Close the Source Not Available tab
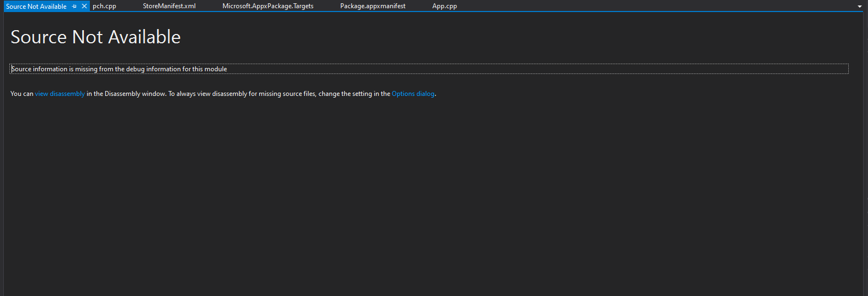 pos(84,6)
